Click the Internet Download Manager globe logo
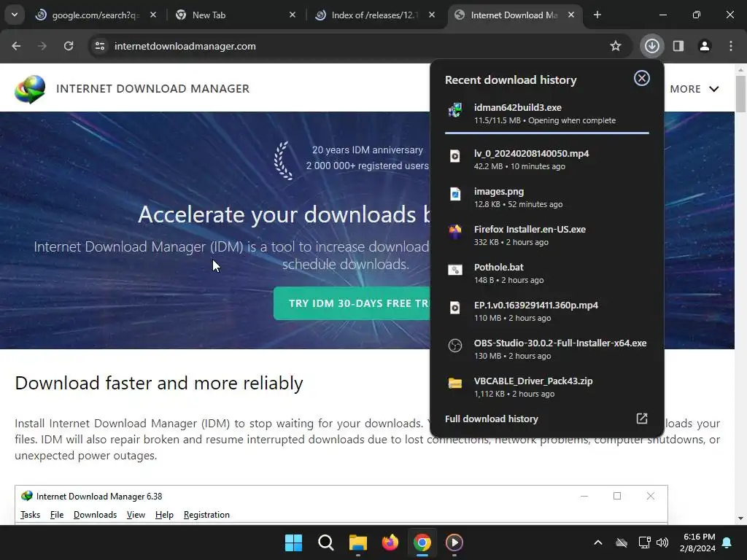The height and width of the screenshot is (560, 747). tap(29, 89)
